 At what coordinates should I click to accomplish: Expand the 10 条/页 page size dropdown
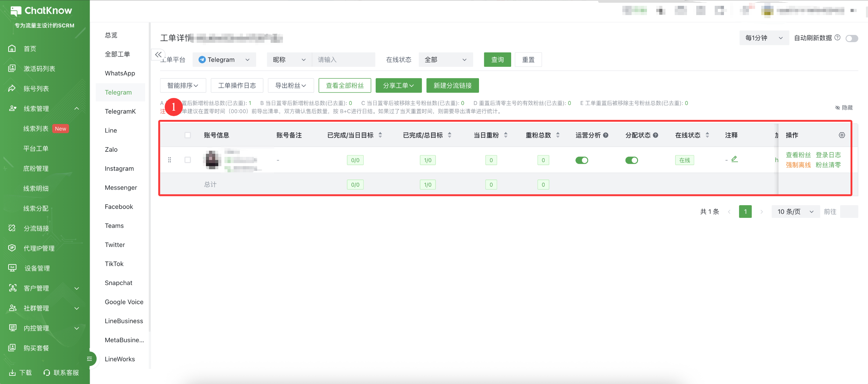click(x=795, y=212)
